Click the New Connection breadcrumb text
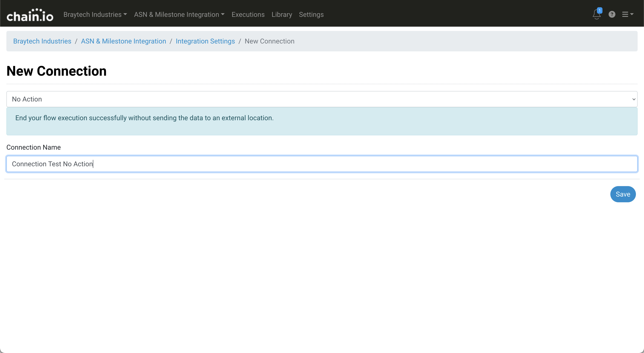This screenshot has height=353, width=644. pyautogui.click(x=269, y=41)
